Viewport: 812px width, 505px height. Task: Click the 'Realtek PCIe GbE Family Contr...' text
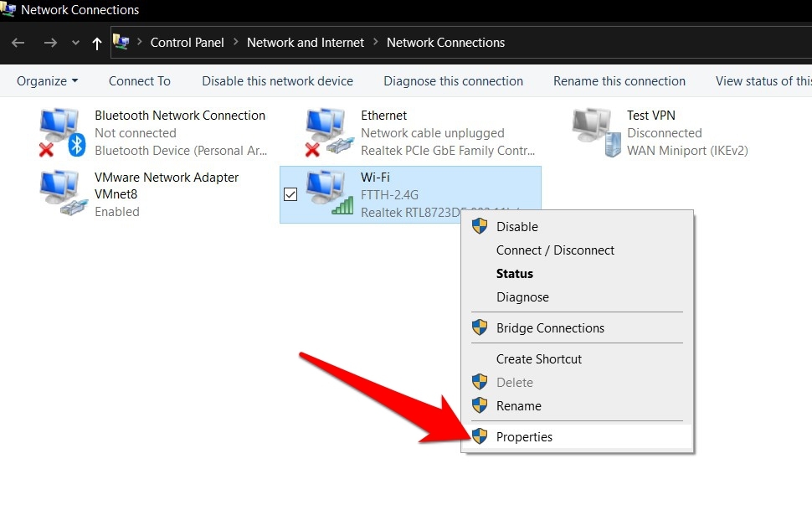point(447,151)
